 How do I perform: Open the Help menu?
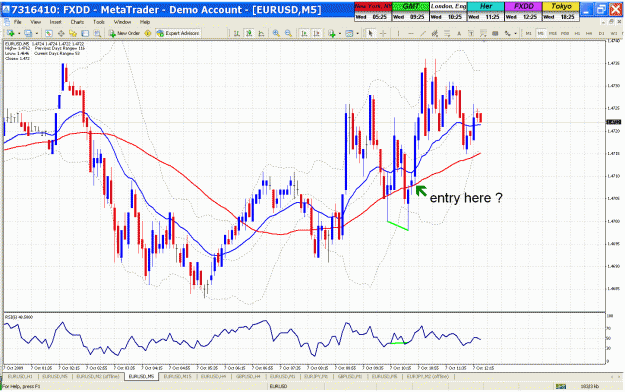click(145, 22)
